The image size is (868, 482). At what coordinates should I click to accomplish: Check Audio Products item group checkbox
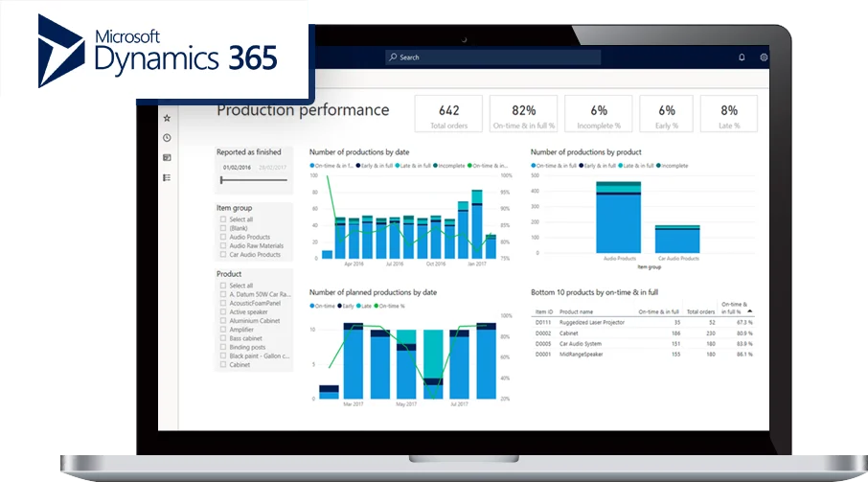point(223,237)
